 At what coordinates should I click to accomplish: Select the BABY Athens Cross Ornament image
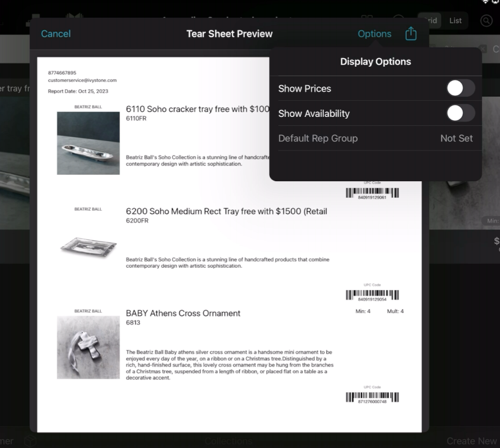point(88,348)
